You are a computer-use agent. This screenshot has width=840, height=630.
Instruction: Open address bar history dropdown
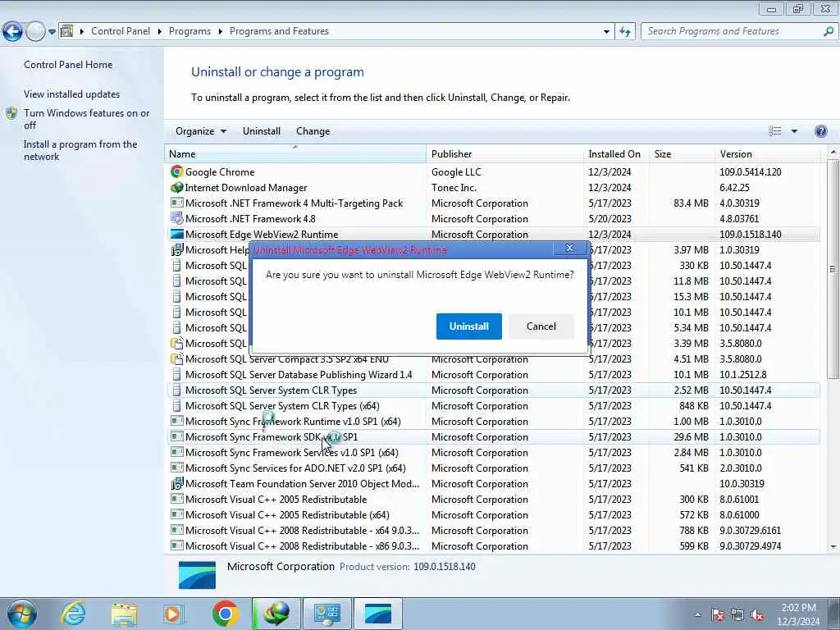coord(606,32)
